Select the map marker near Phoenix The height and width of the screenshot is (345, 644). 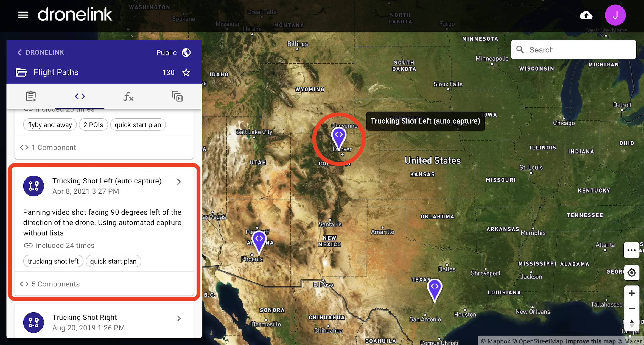point(259,242)
